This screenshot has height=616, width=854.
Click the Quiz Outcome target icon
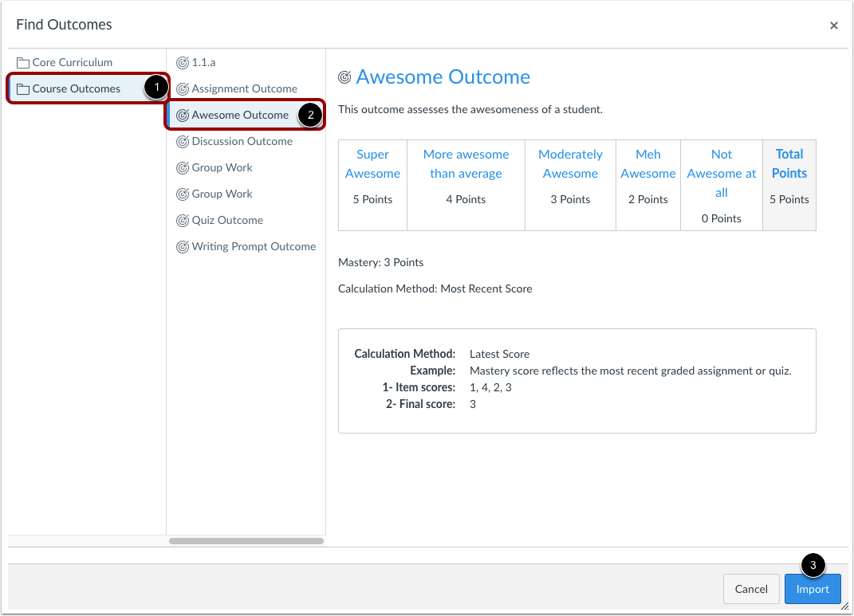tap(183, 221)
